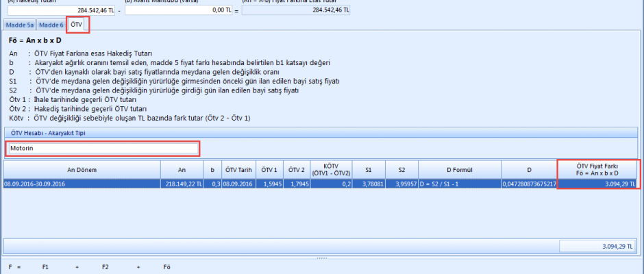Image resolution: width=644 pixels, height=274 pixels.
Task: Click the dotted panel splitter handle
Action: tap(322, 258)
